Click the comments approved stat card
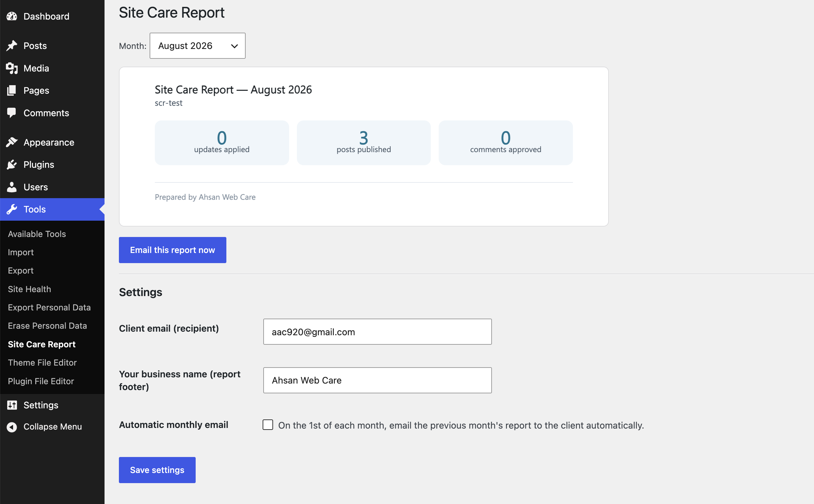The width and height of the screenshot is (814, 504). [506, 143]
